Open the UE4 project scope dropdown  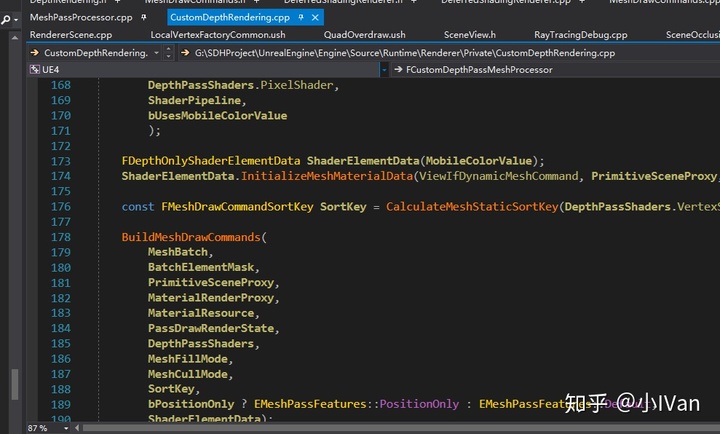click(x=384, y=70)
